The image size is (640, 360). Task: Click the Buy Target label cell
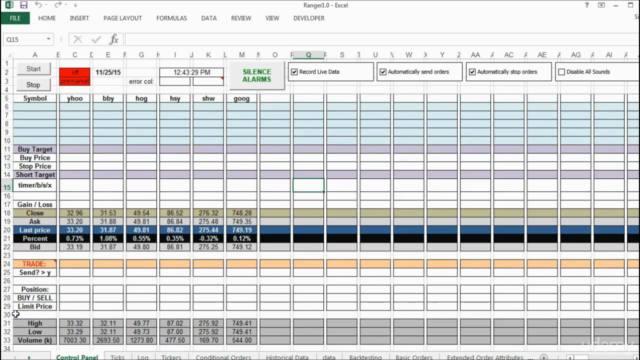pos(35,149)
